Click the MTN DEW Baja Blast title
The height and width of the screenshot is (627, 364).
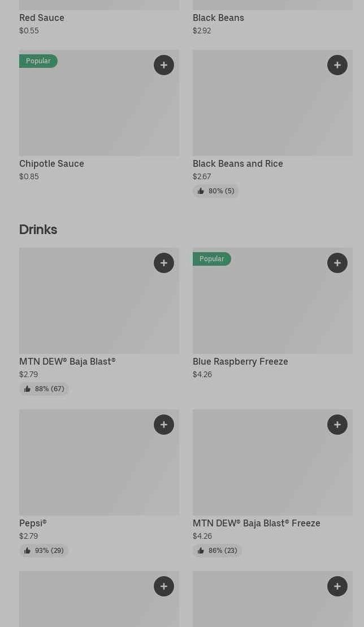(x=67, y=362)
